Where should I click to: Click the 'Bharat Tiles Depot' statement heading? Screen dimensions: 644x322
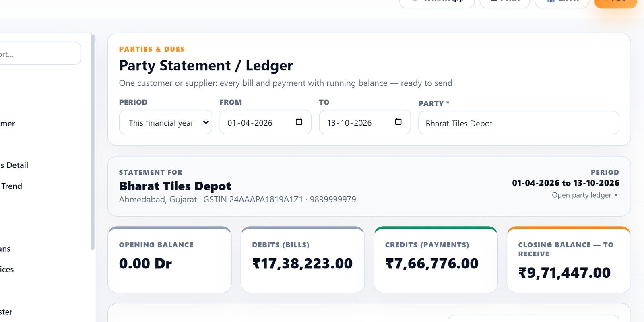click(x=175, y=186)
